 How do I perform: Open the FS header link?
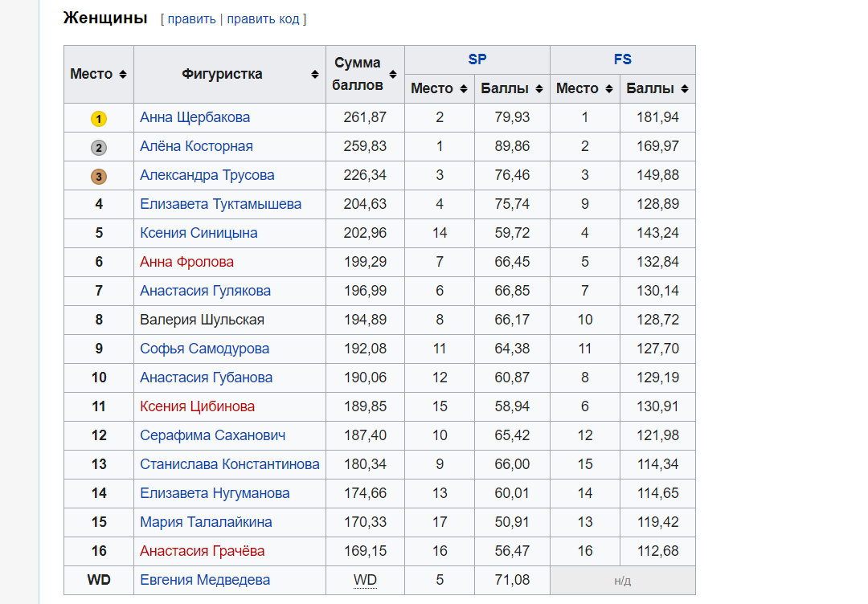(622, 59)
